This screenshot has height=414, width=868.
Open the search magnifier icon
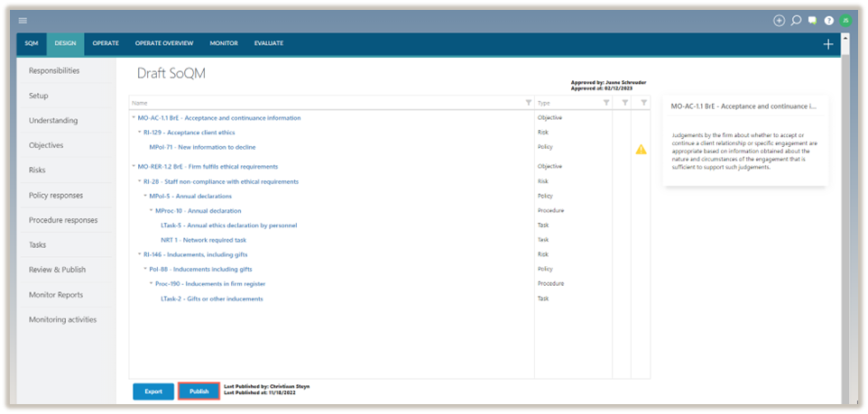pos(796,20)
